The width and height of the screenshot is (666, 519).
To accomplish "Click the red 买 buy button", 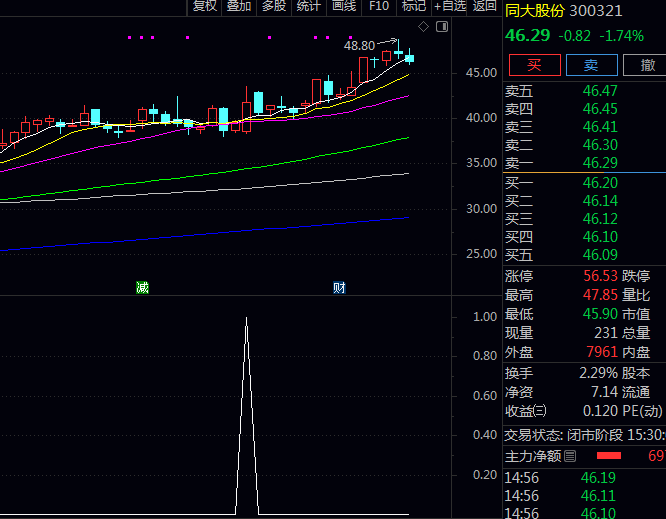I will pyautogui.click(x=534, y=65).
